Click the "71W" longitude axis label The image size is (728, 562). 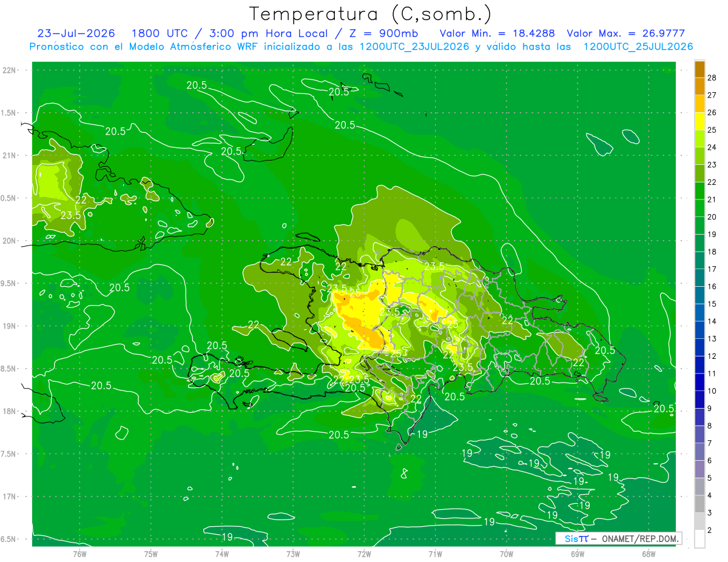point(435,554)
